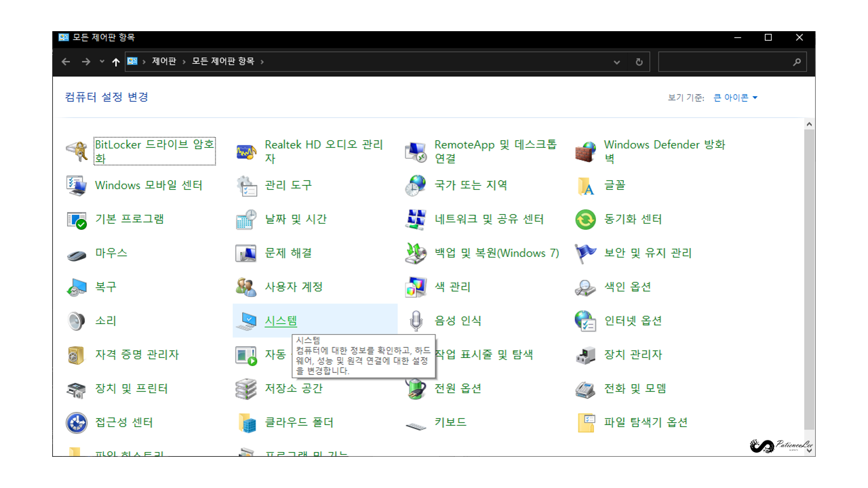Open the 색인 옵션 magnifier icon
868x488 pixels.
point(585,287)
